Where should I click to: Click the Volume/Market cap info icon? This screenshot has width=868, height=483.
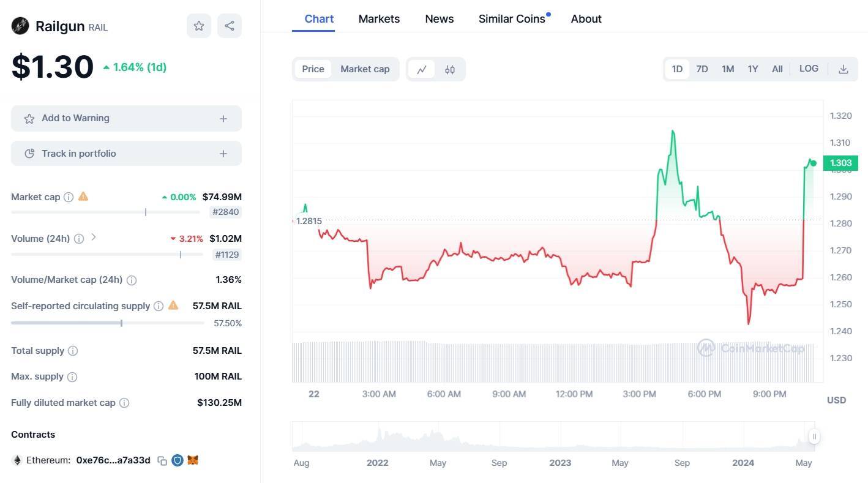tap(132, 280)
